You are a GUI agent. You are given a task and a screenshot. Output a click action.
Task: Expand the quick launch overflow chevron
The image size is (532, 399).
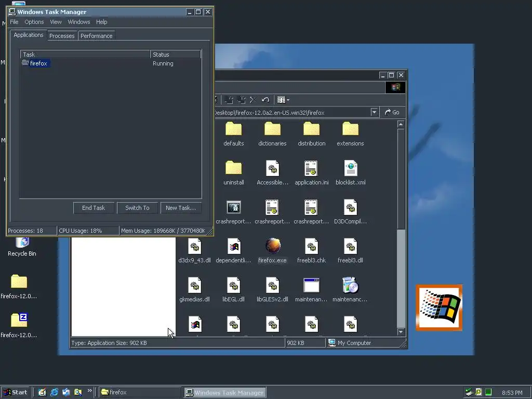(x=89, y=391)
